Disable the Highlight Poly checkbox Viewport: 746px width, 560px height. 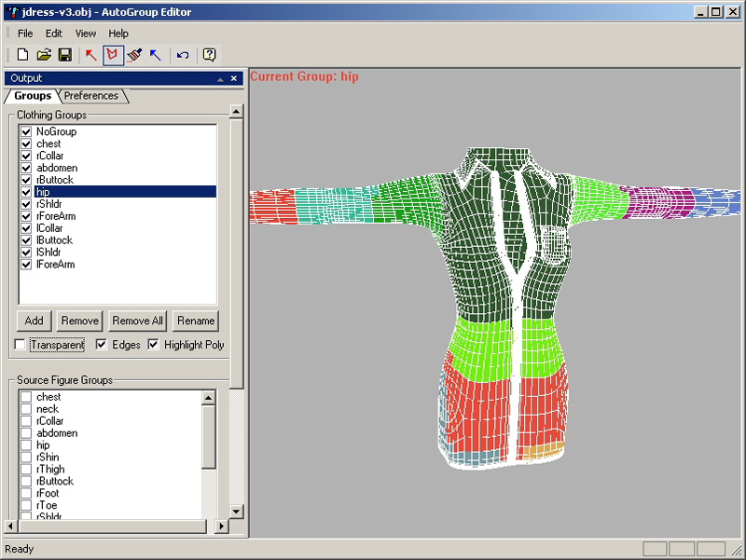(x=153, y=344)
